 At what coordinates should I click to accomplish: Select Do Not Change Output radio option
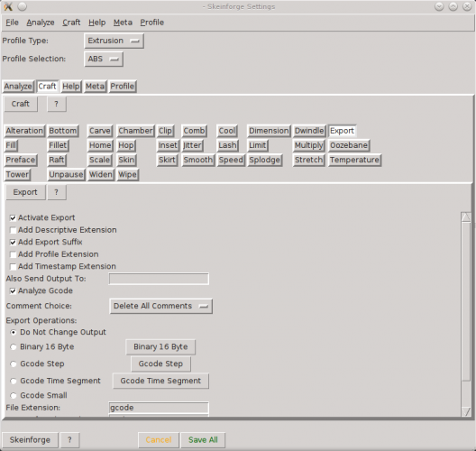pos(14,332)
